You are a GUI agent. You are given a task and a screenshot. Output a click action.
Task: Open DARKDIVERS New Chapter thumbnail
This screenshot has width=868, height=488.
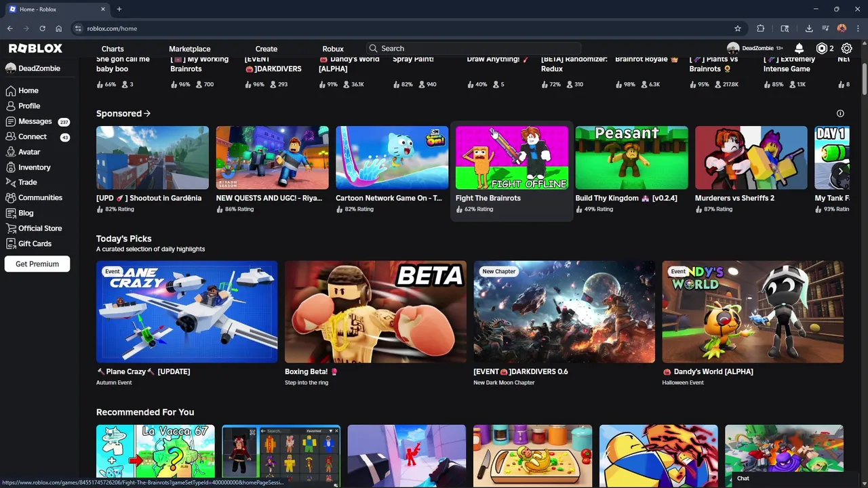(564, 312)
